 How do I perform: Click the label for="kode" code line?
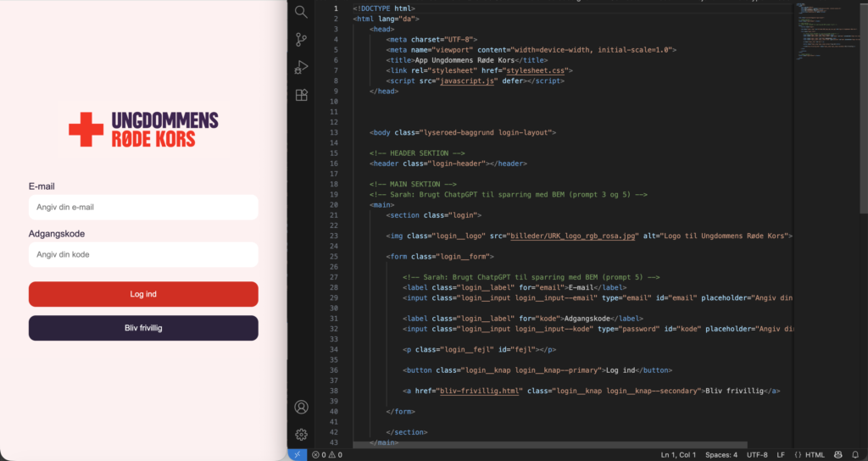[x=522, y=319]
